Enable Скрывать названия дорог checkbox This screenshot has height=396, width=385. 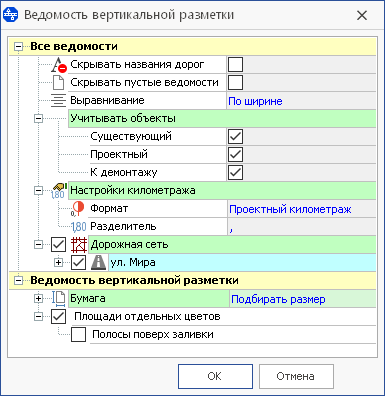pyautogui.click(x=235, y=65)
